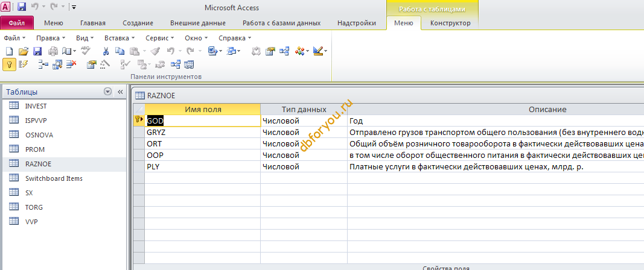Click the Redo arrow in the toolbar
The width and height of the screenshot is (644, 270).
click(x=190, y=51)
